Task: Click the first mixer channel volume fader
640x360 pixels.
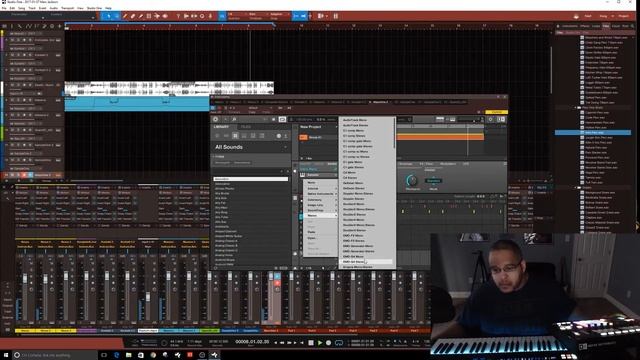Action: click(x=25, y=278)
